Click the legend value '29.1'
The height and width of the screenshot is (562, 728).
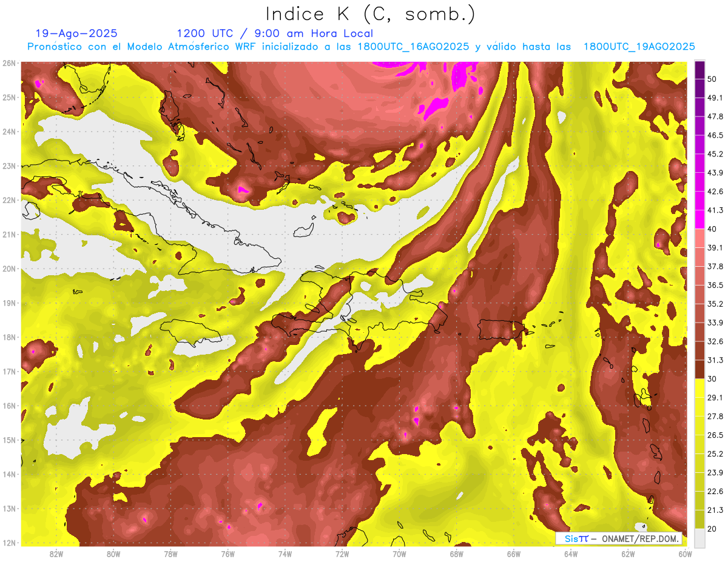(x=715, y=398)
